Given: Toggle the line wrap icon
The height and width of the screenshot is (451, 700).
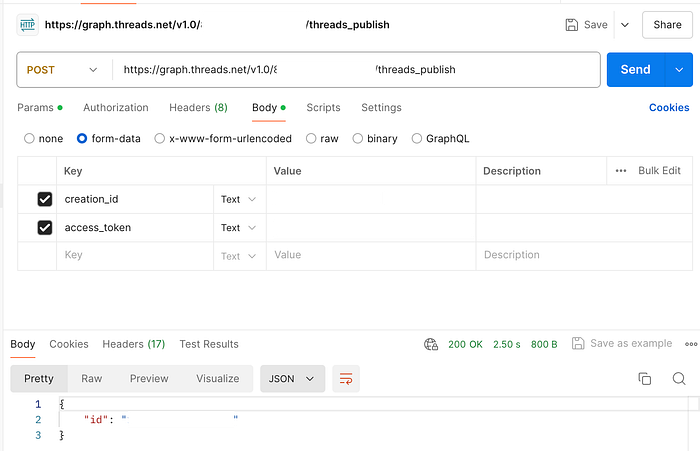Looking at the screenshot, I should tap(346, 379).
